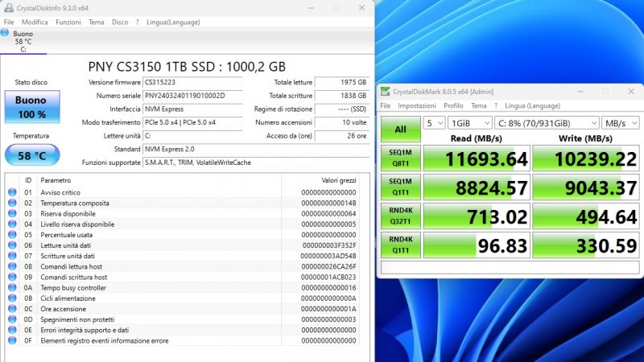Click the blue status orb next to Buono 58 °C
The height and width of the screenshot is (362, 644).
tap(5, 33)
